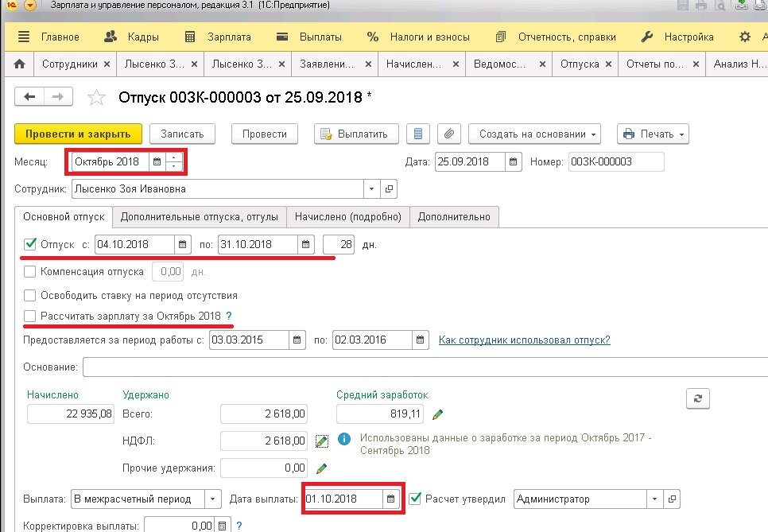
Task: Click the vacation days field showing 28
Action: [x=339, y=244]
